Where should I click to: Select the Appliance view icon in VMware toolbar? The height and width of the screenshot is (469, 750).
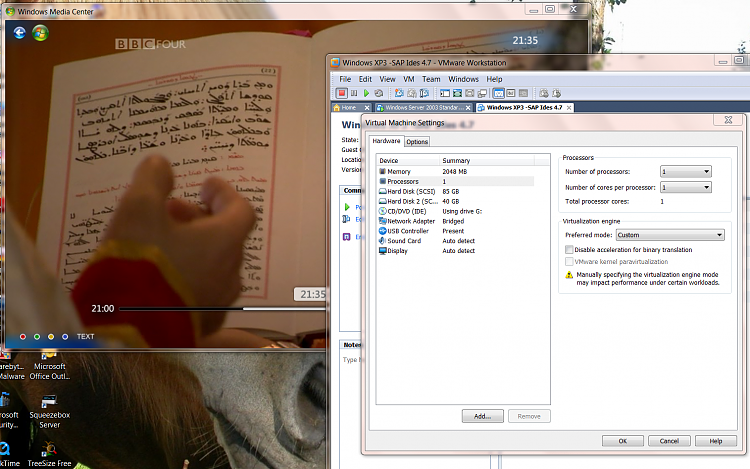(x=511, y=93)
